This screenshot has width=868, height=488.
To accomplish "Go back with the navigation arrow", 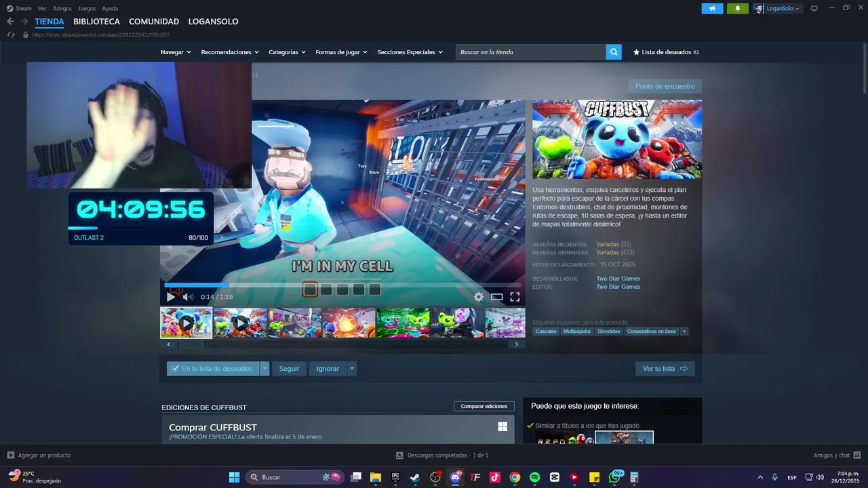I will pyautogui.click(x=10, y=22).
